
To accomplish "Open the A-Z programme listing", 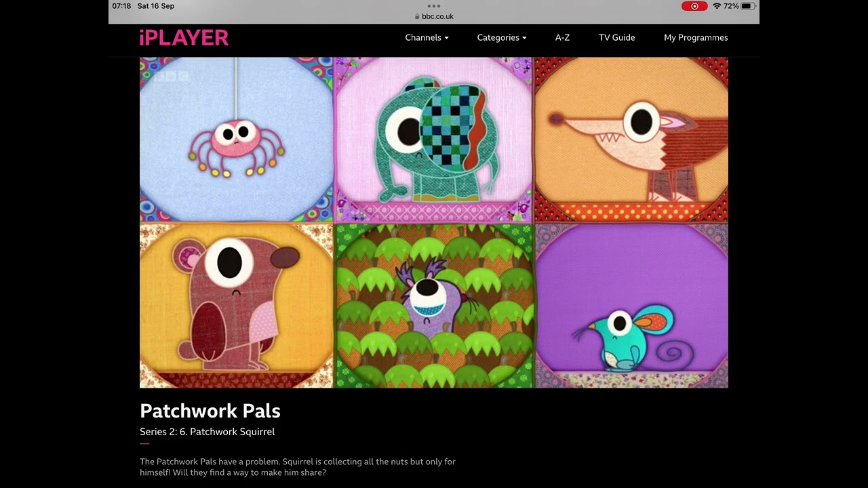I will [x=562, y=38].
